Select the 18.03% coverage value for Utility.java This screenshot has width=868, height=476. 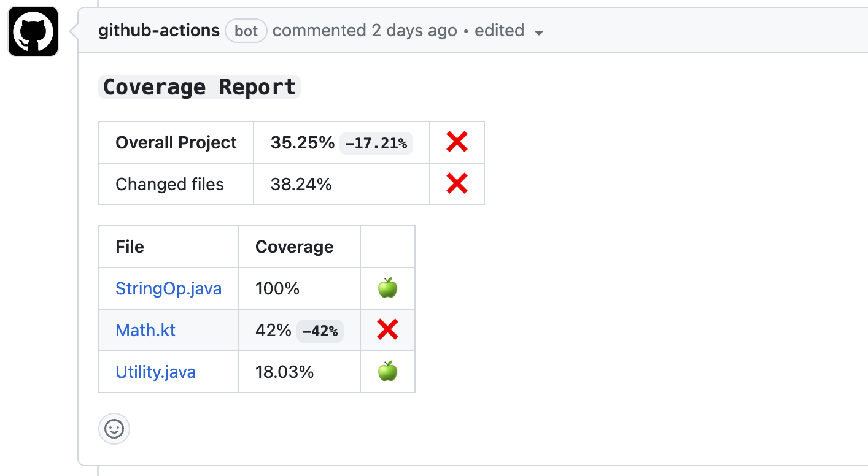(x=285, y=372)
